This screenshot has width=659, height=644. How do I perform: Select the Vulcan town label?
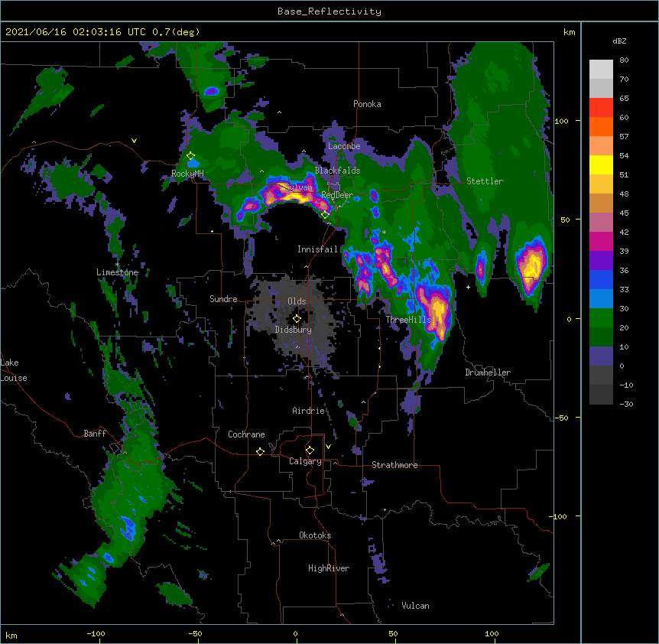click(x=415, y=606)
